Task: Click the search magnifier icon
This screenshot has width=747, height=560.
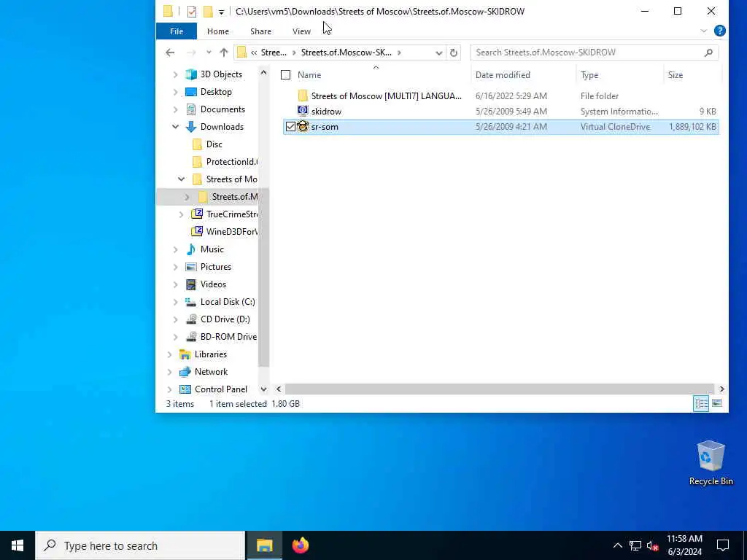Action: (708, 52)
